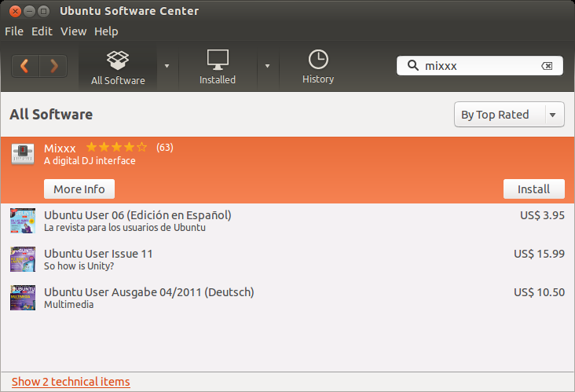
Task: Click the Mixxx application icon
Action: pos(23,154)
